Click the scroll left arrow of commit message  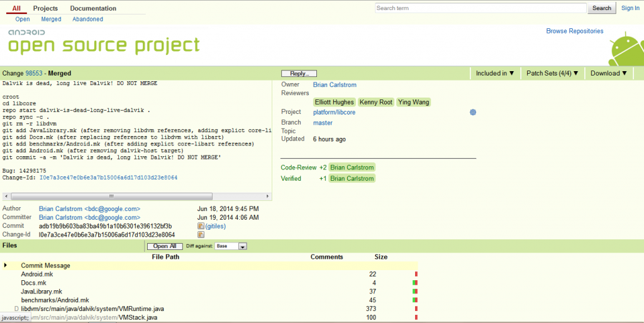click(x=6, y=196)
